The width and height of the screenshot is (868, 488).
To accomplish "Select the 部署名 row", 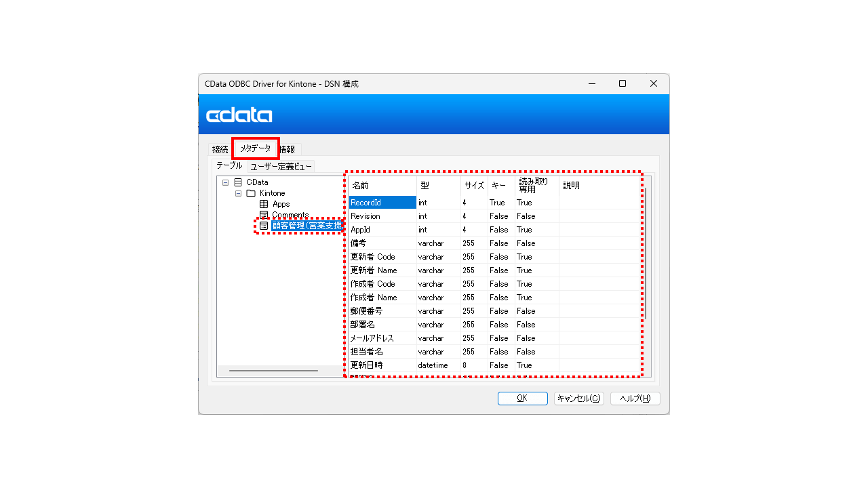I will 494,325.
